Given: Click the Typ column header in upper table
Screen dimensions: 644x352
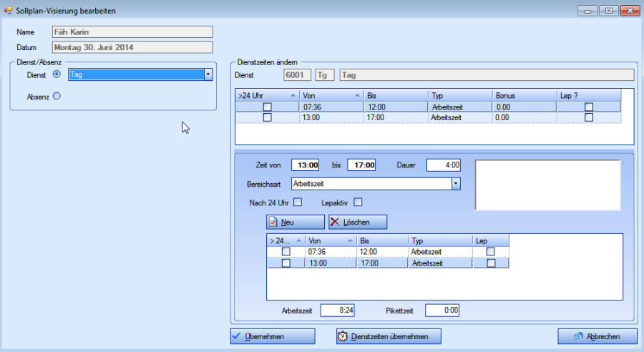Looking at the screenshot, I should 459,95.
